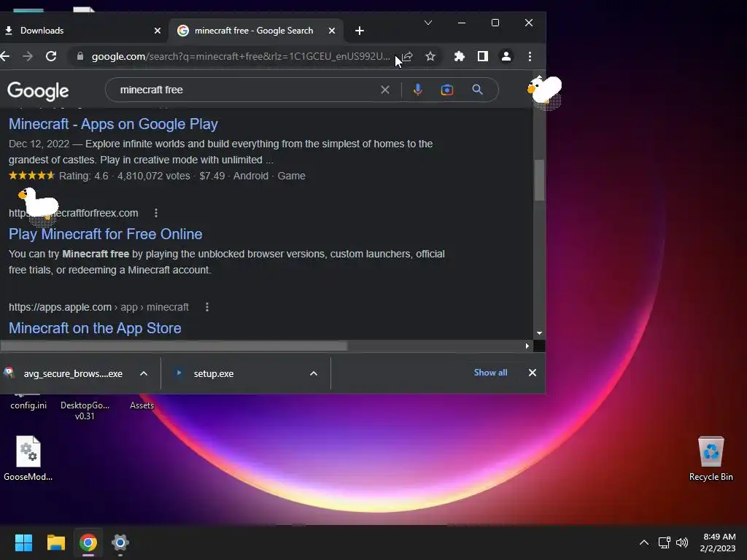This screenshot has width=747, height=560.
Task: Open the Chrome three-dot menu
Action: click(530, 57)
